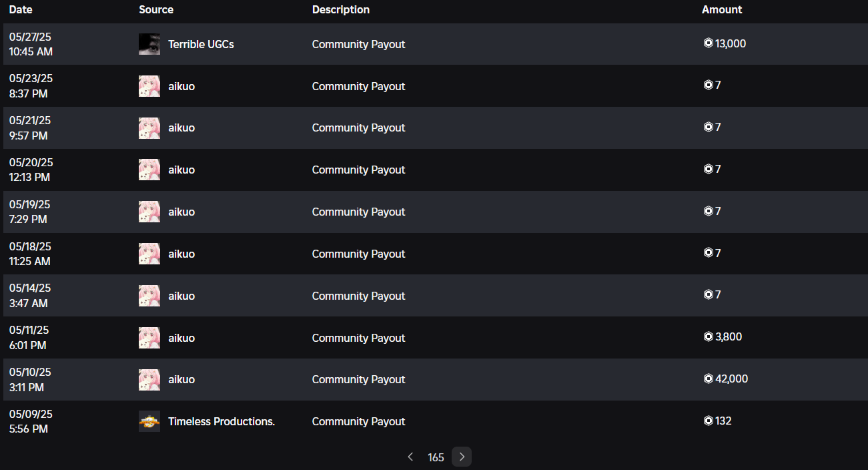Click the Source column header
The height and width of the screenshot is (470, 868).
click(x=156, y=9)
